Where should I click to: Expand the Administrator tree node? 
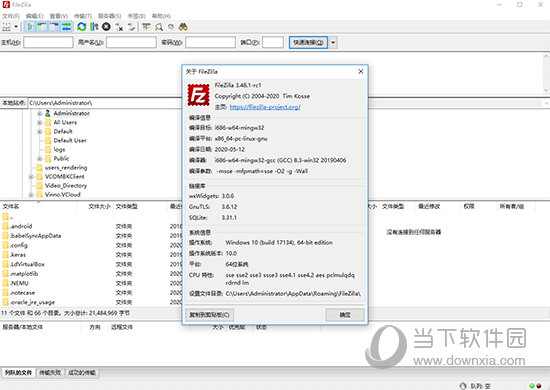click(x=40, y=113)
